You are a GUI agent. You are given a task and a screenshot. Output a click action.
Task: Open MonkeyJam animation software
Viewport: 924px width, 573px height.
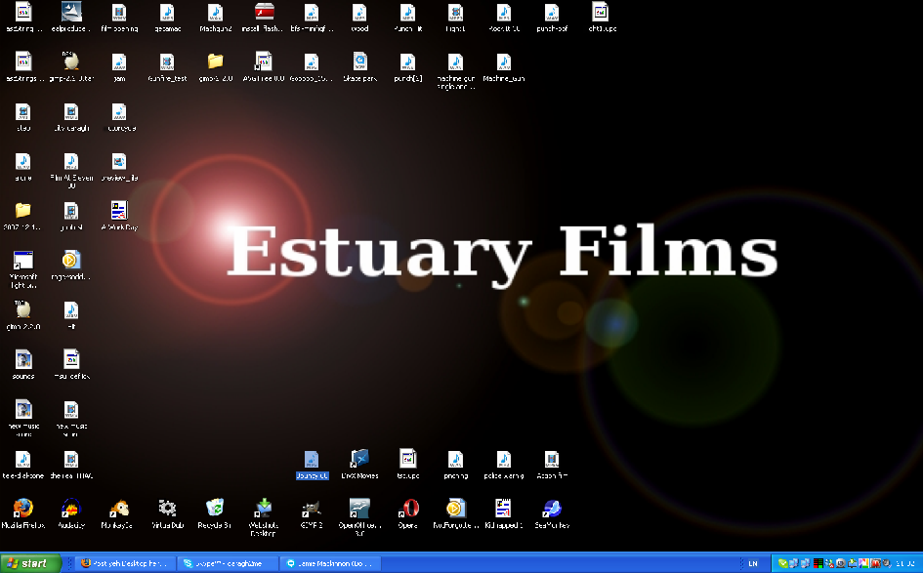pyautogui.click(x=118, y=510)
